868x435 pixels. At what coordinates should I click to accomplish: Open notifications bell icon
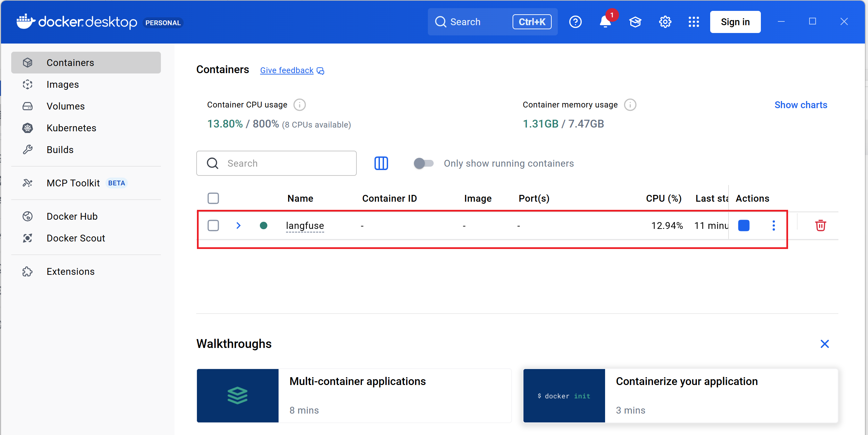coord(605,22)
